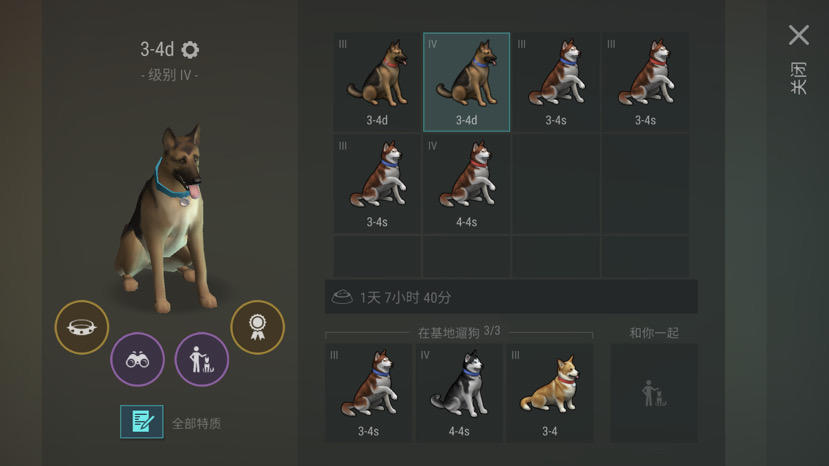Open the gear settings next to 3-4d name
The image size is (829, 466).
click(190, 50)
